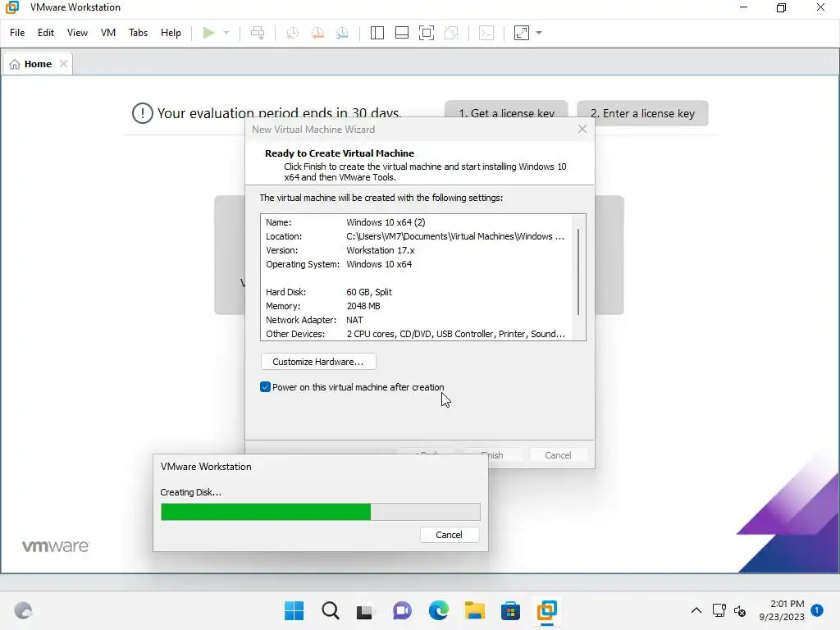Click Enter a license key button

pyautogui.click(x=642, y=113)
